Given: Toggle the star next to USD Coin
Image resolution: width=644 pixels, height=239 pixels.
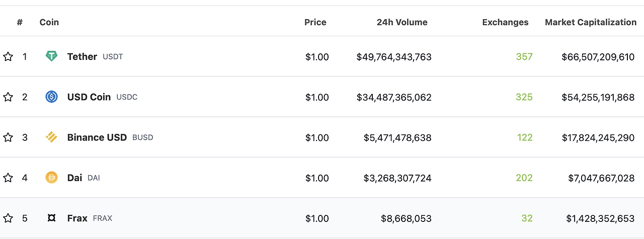Looking at the screenshot, I should [x=8, y=97].
